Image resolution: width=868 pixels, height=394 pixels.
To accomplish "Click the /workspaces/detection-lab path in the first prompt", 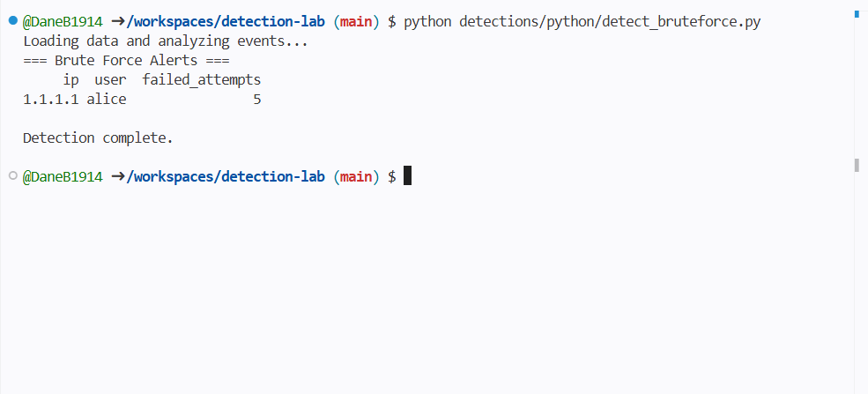I will pos(226,21).
